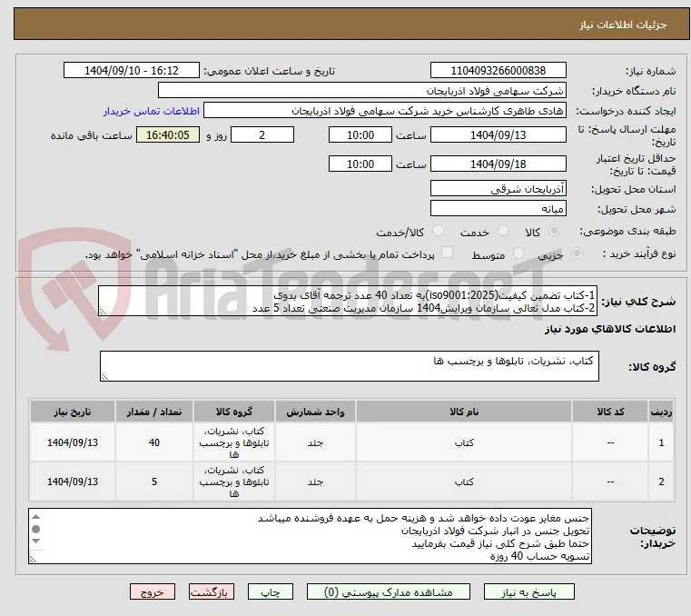Viewport: 691px width, 616px height.
Task: Click the شماره نیاز number field
Action: [498, 71]
